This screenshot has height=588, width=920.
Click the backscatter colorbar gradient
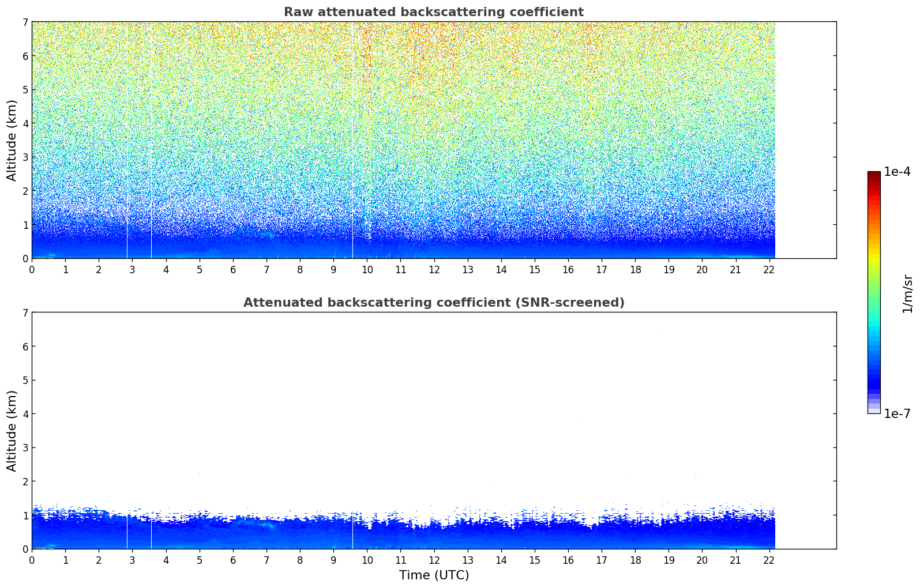tap(874, 292)
